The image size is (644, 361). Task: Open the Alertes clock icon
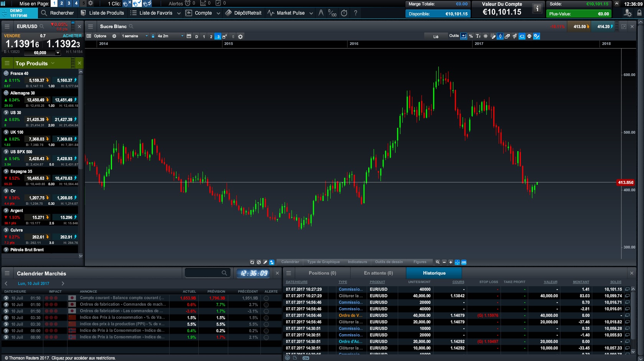coord(188,3)
